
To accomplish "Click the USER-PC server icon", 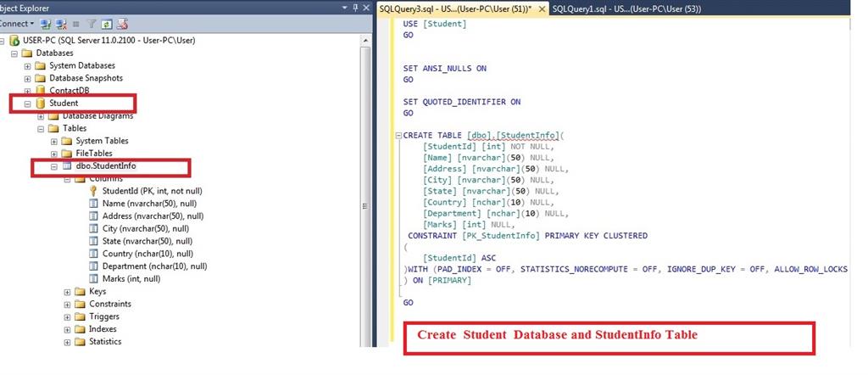I will (x=14, y=41).
